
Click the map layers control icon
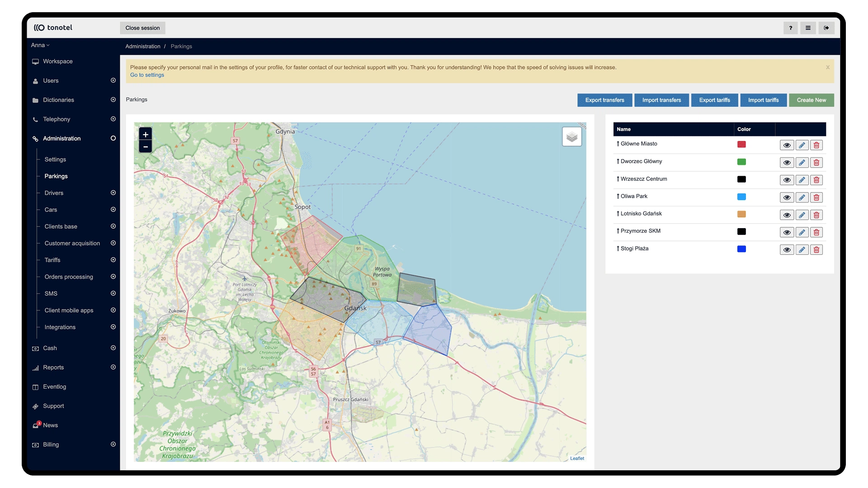[571, 136]
